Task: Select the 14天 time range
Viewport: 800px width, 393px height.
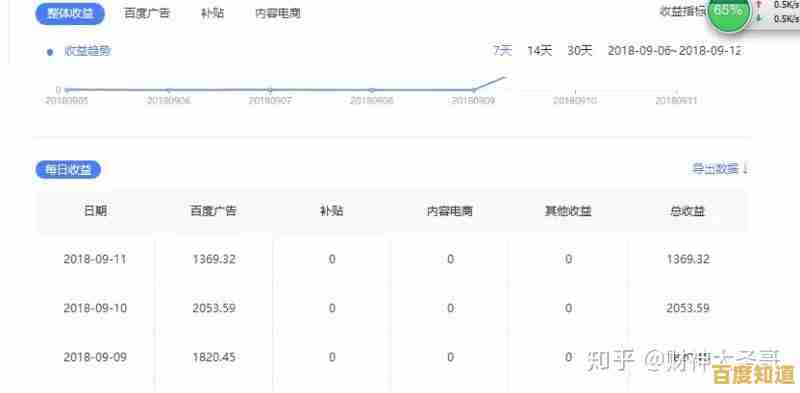Action: point(540,51)
